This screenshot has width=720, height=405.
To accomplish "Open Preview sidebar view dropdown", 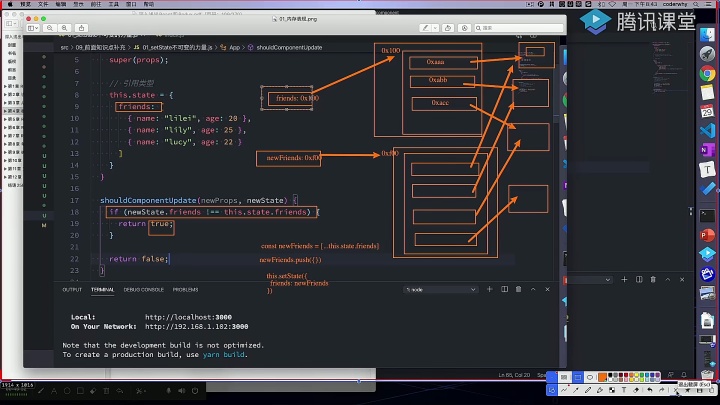I will (x=33, y=28).
